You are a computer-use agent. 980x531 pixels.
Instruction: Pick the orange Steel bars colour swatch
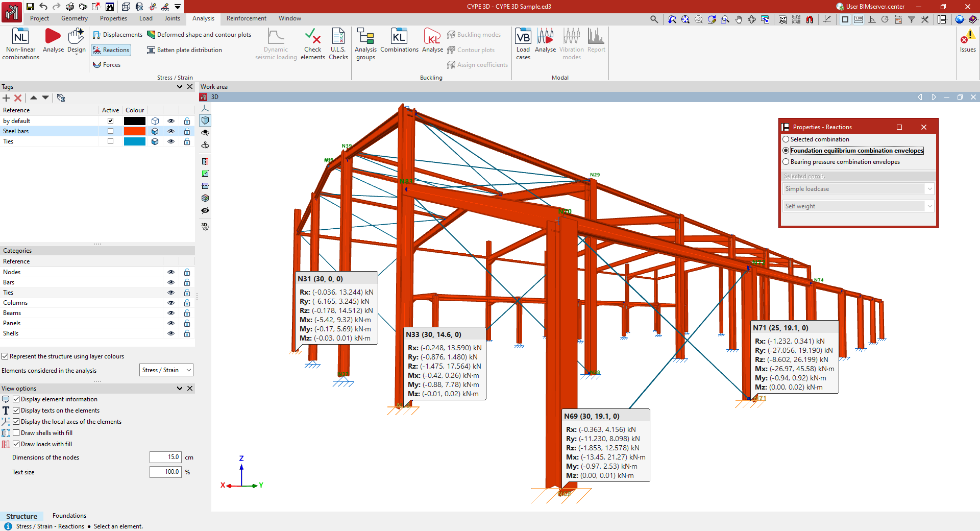pyautogui.click(x=135, y=131)
